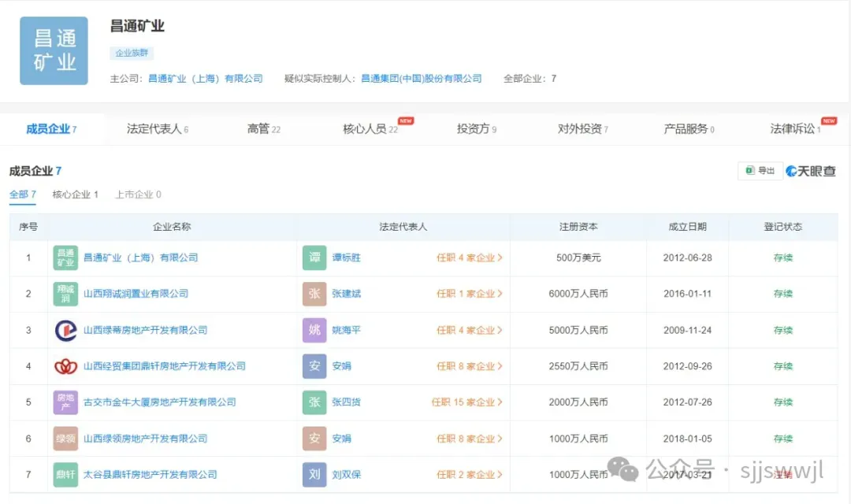Expand 任职 4 家企业 for 谭标胜
851x504 pixels.
pos(470,258)
